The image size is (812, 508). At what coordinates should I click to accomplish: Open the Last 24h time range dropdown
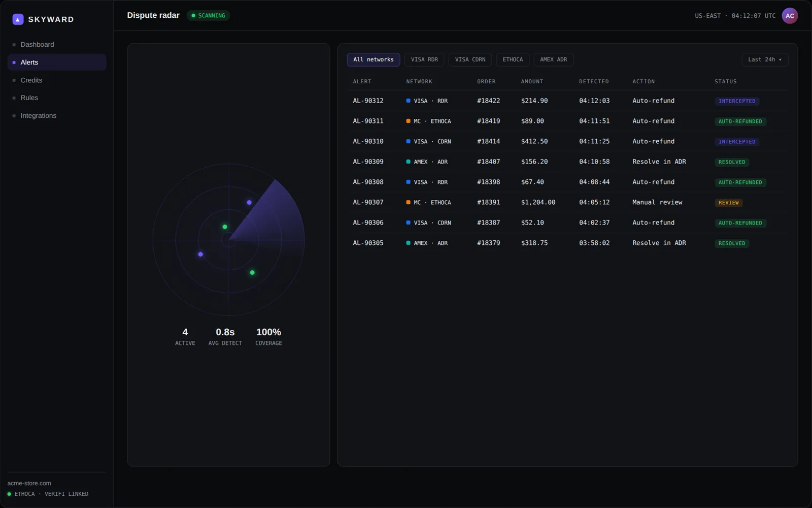click(765, 59)
